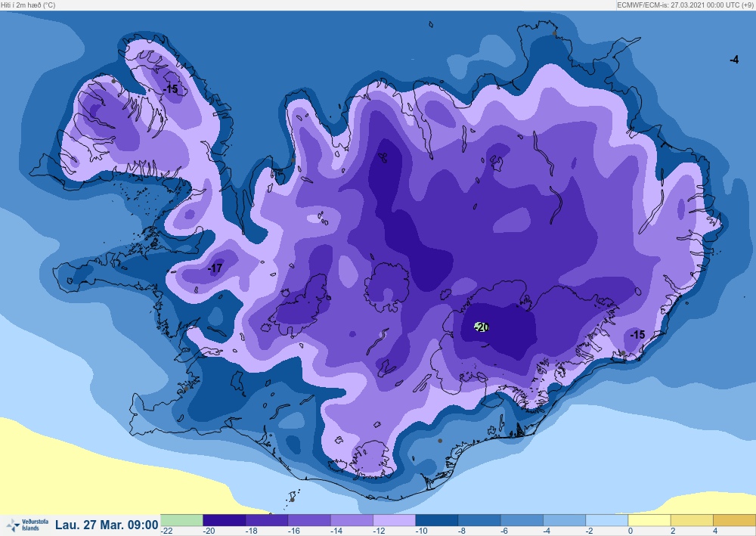Click the -12 legend scale value
The height and width of the screenshot is (536, 756).
tap(379, 531)
